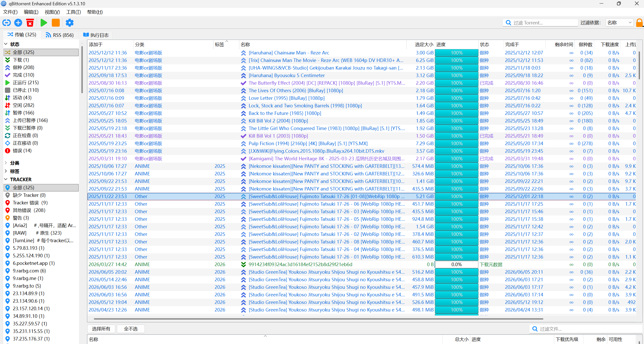Click the red delete torrent icon
The height and width of the screenshot is (344, 644).
[30, 23]
